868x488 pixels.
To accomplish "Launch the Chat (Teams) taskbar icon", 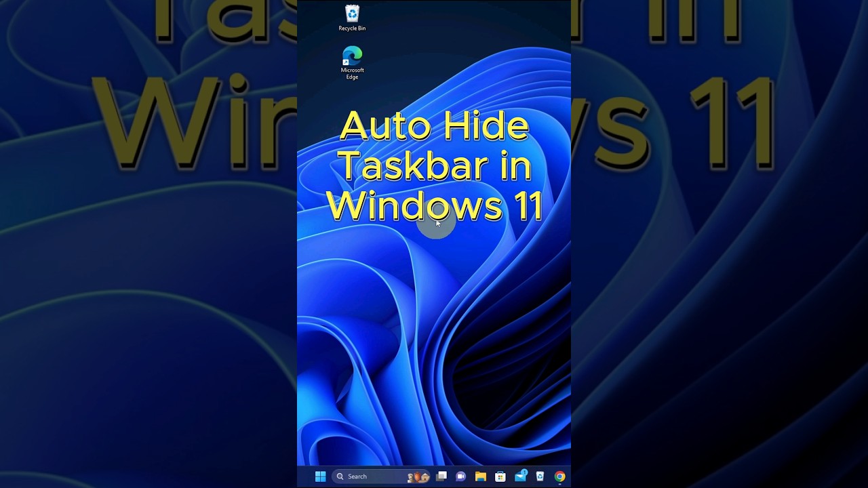I will click(461, 476).
